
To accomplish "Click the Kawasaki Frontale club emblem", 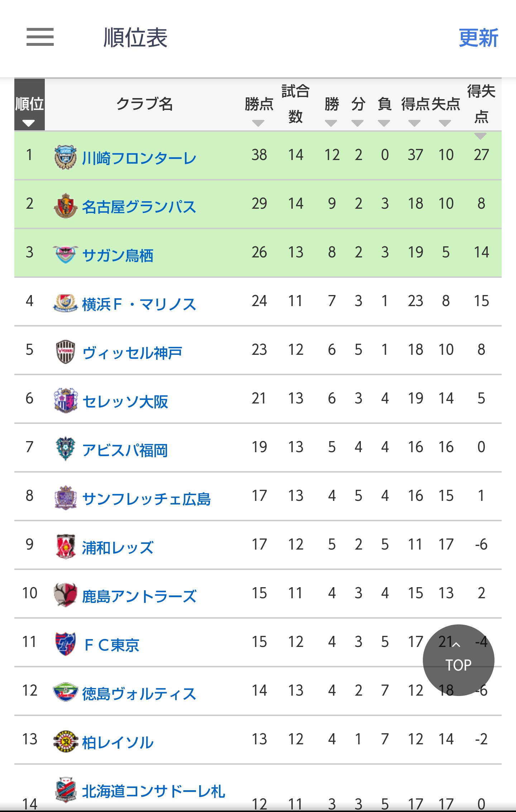I will tap(65, 157).
